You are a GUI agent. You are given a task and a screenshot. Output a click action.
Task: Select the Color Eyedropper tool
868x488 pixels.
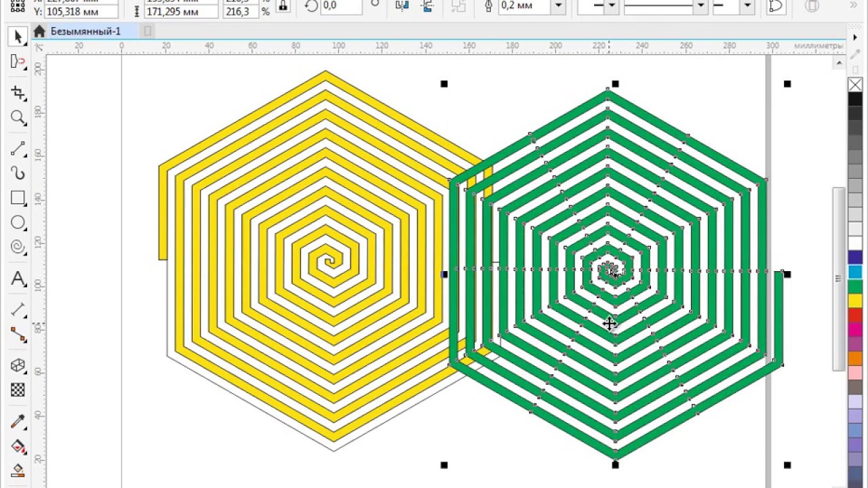(18, 422)
